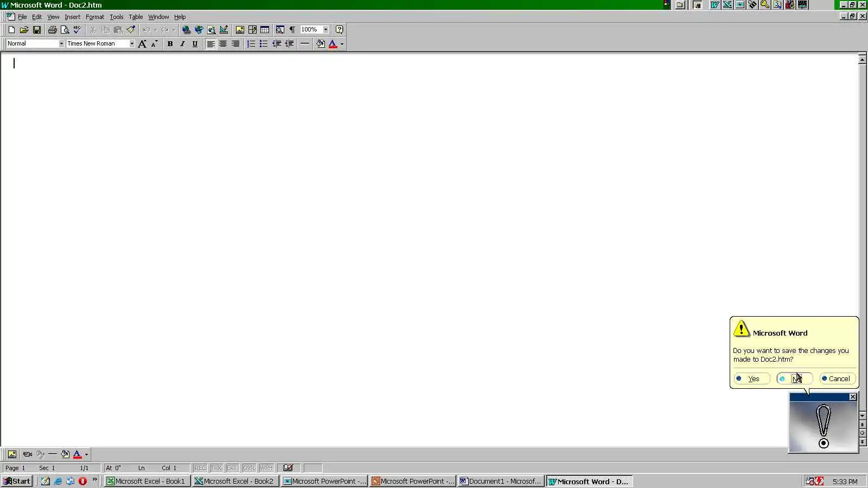Insert a table using grid icon
The width and height of the screenshot is (868, 488).
pyautogui.click(x=265, y=30)
